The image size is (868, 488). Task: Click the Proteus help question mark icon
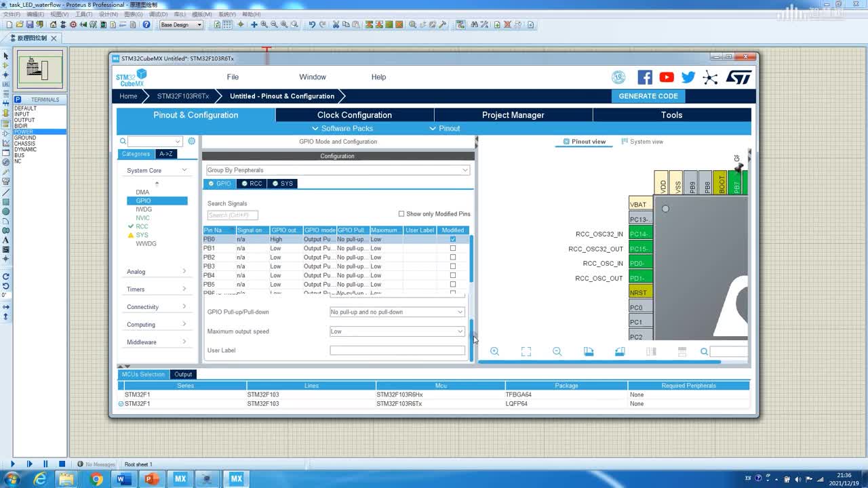coord(146,24)
